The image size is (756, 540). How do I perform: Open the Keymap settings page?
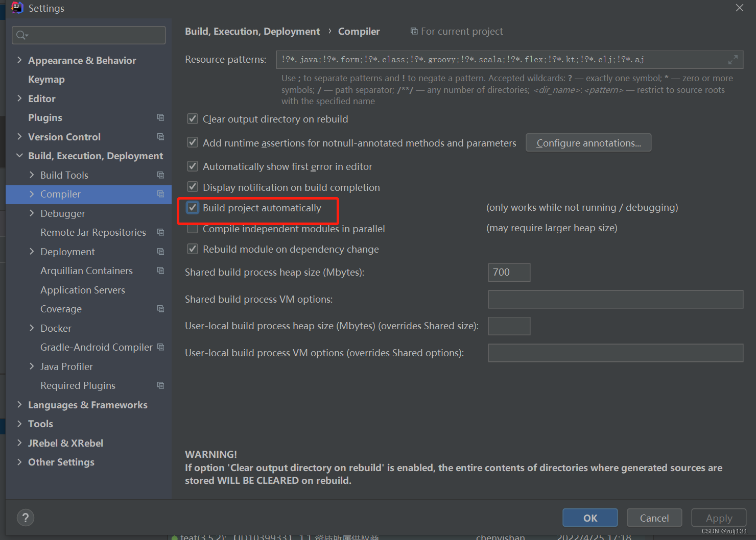[46, 80]
